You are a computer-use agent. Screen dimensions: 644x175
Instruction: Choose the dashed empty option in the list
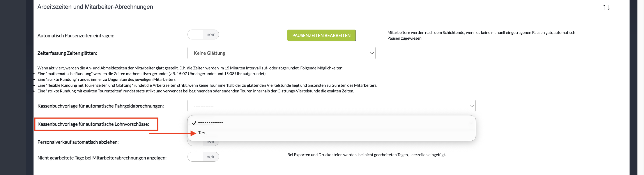tap(211, 123)
